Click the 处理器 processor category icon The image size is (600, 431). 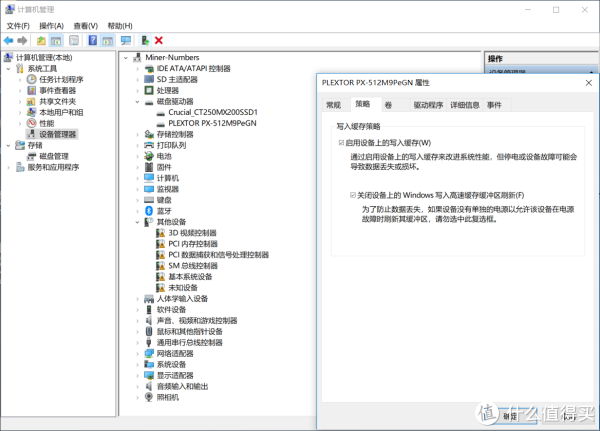pos(149,90)
